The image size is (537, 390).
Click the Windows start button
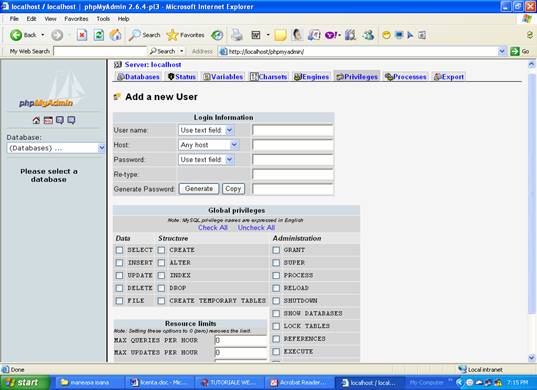click(x=25, y=382)
